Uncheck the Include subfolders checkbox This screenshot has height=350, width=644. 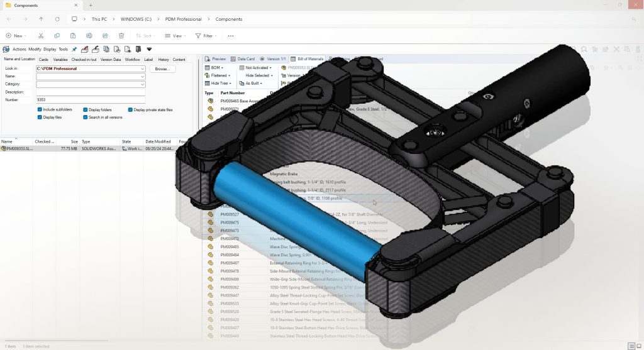(x=40, y=109)
